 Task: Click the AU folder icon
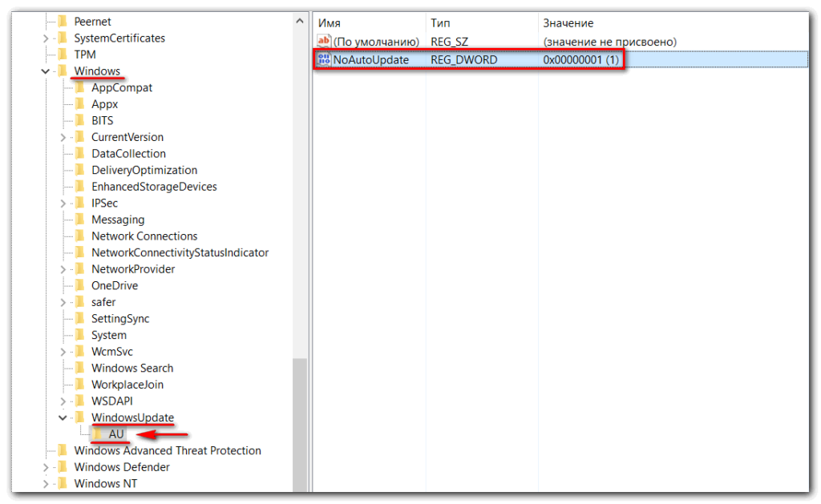coord(98,434)
